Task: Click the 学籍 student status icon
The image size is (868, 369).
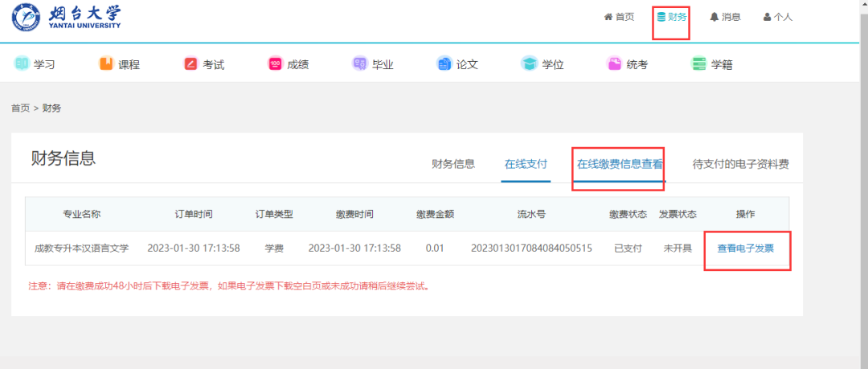Action: (x=699, y=64)
